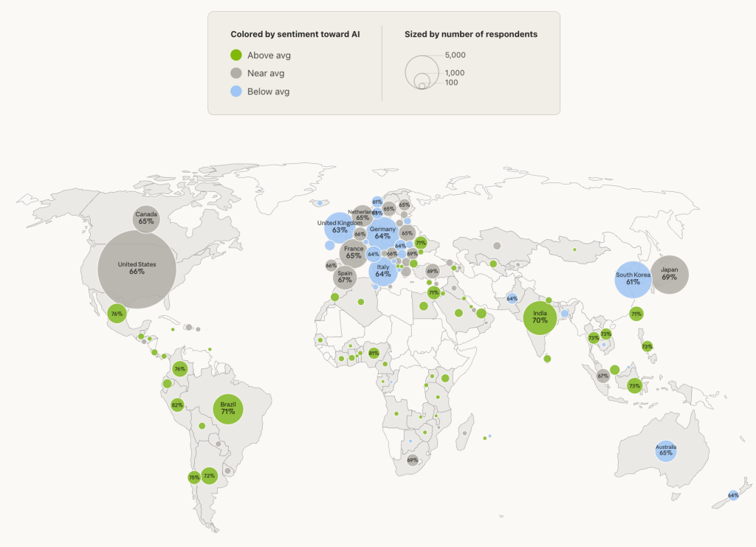This screenshot has height=547, width=756.
Task: Click the gray Near avg legend swatch
Action: [236, 73]
